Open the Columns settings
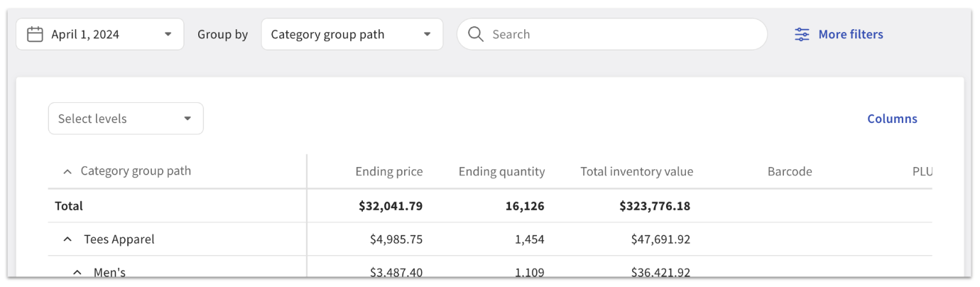The image size is (980, 287). click(x=892, y=119)
